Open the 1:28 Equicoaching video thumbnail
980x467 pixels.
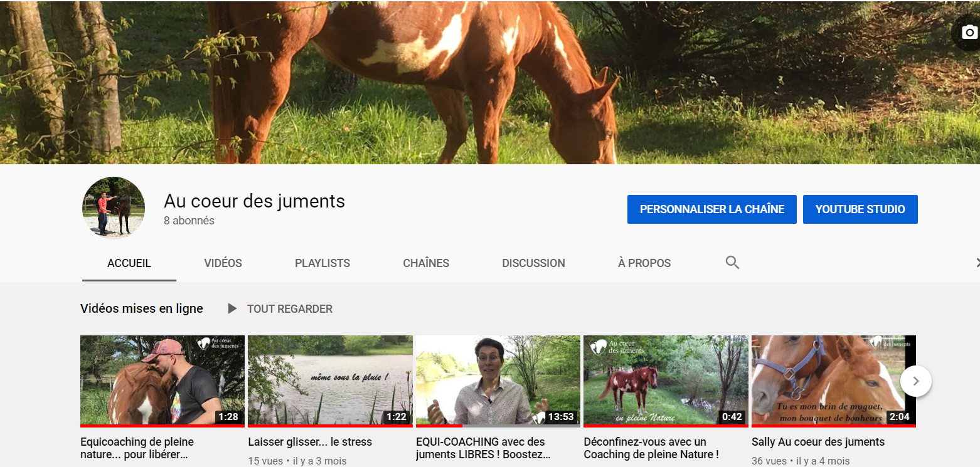[162, 380]
